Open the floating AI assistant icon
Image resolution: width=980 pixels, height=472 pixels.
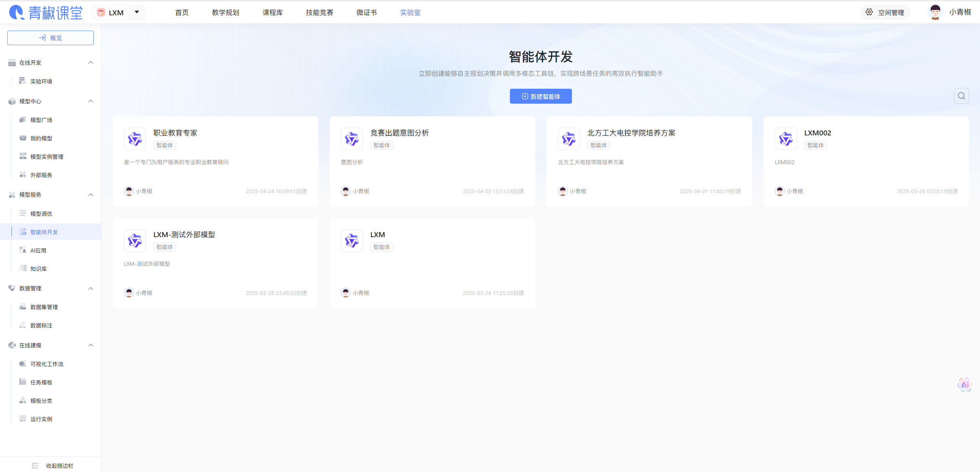[x=965, y=384]
